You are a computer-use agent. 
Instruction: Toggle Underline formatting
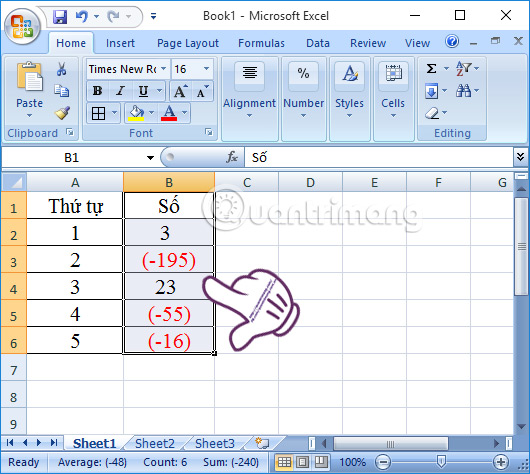coord(143,91)
